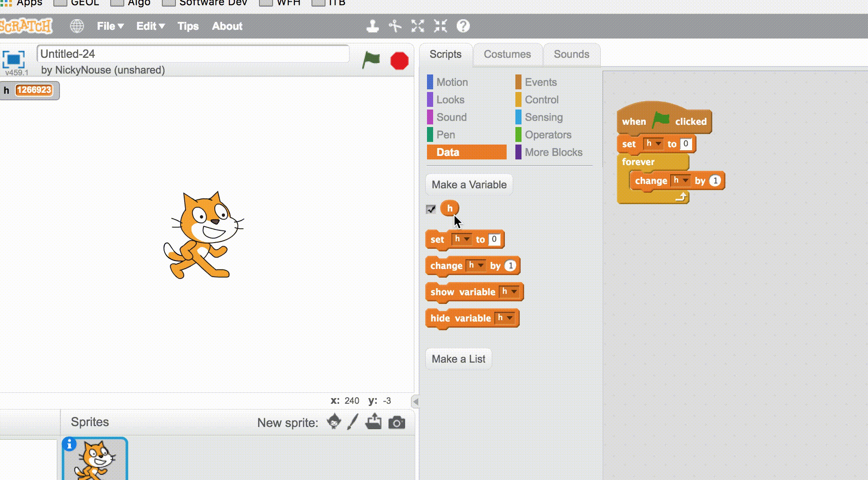
Task: Open the language globe menu
Action: pyautogui.click(x=77, y=26)
